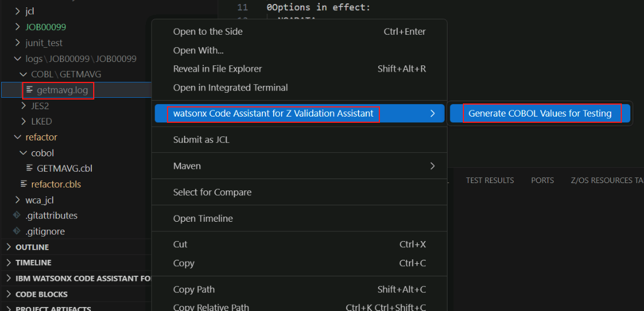Click the Validation Assistant submenu arrow
Image resolution: width=644 pixels, height=311 pixels.
tap(432, 114)
